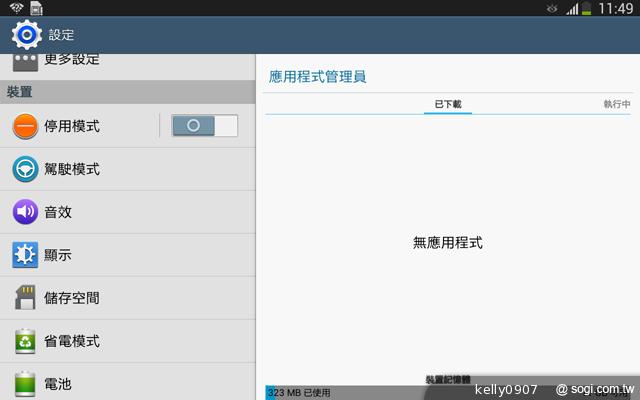Open 省電模式 power saving settings

coord(128,341)
